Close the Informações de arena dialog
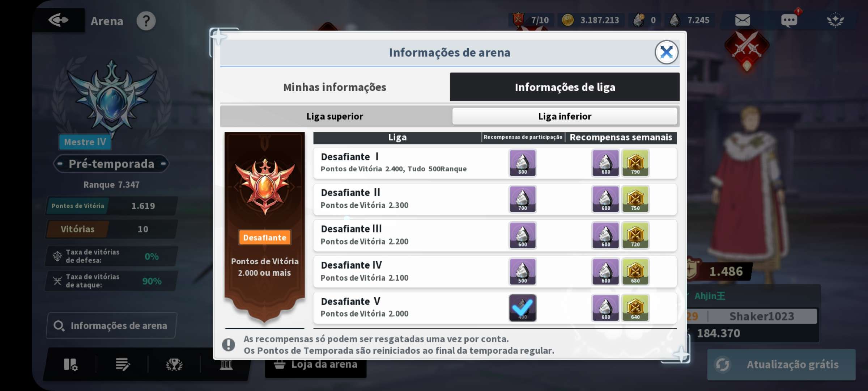This screenshot has width=868, height=391. tap(666, 52)
